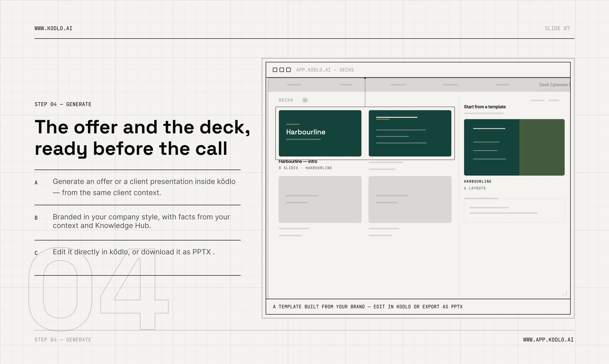Click the '6 LAYOUTS' label
This screenshot has width=609, height=364.
tap(475, 188)
